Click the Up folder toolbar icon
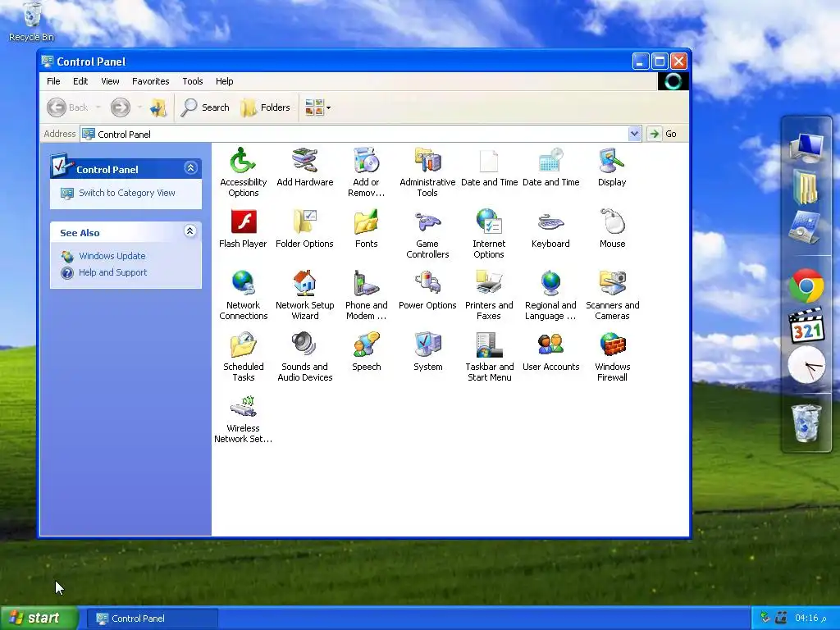The image size is (840, 630). pyautogui.click(x=157, y=107)
